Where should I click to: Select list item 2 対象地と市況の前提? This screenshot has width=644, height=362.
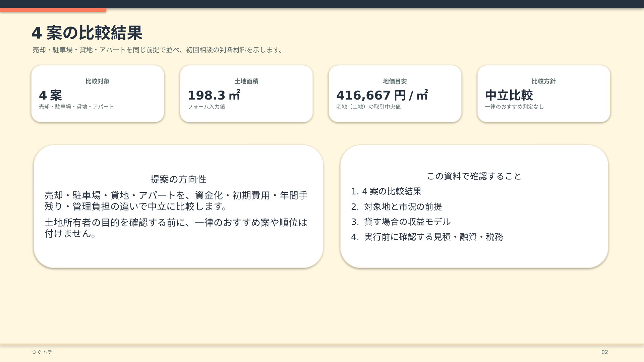397,207
